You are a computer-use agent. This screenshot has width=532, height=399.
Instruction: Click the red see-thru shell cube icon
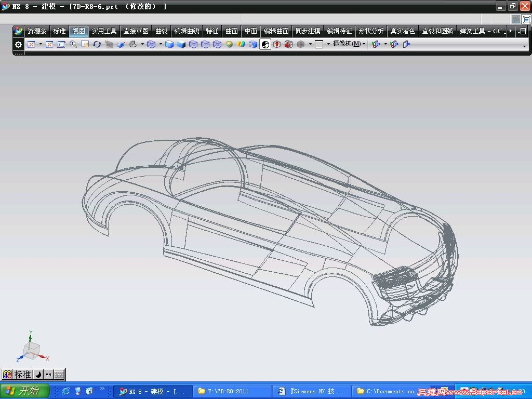click(277, 44)
